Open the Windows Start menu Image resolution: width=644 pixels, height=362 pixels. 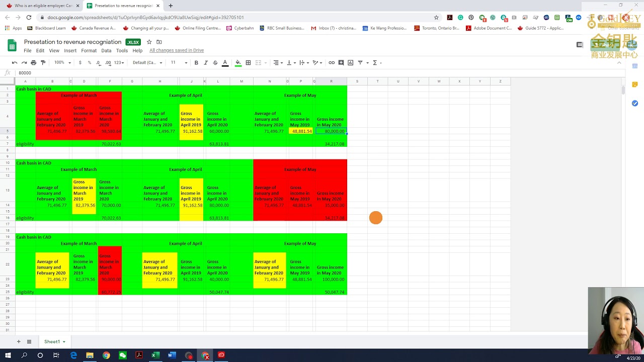[8, 355]
